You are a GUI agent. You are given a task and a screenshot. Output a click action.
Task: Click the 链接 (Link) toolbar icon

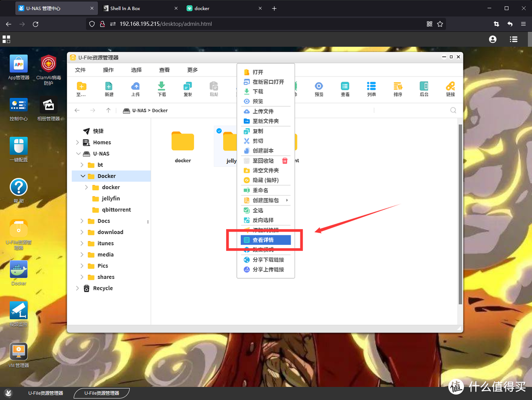[x=450, y=89]
